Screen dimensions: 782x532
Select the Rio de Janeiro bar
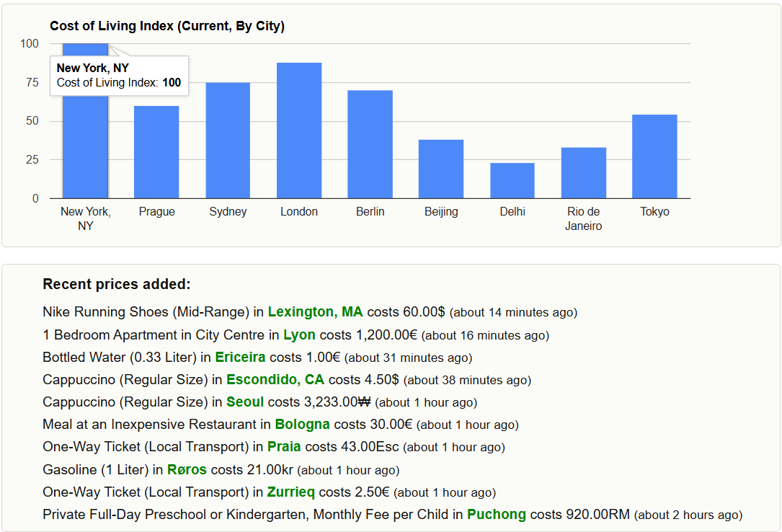tap(584, 173)
